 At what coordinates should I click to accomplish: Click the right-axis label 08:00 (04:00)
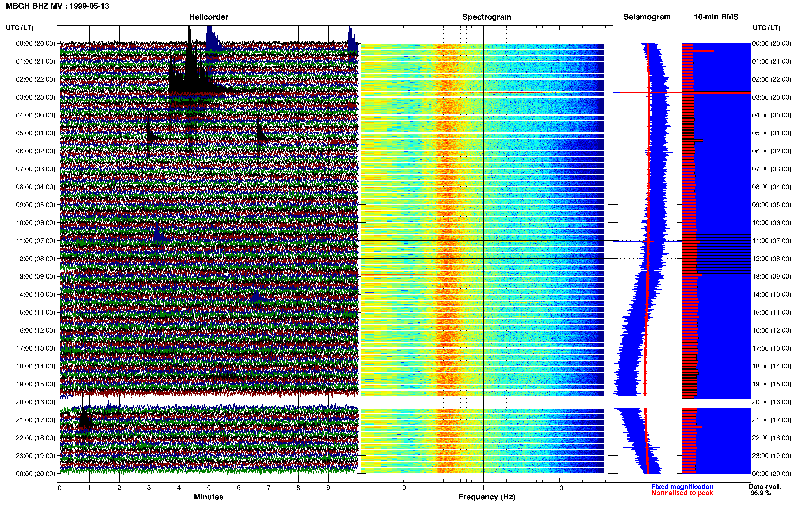(x=772, y=187)
